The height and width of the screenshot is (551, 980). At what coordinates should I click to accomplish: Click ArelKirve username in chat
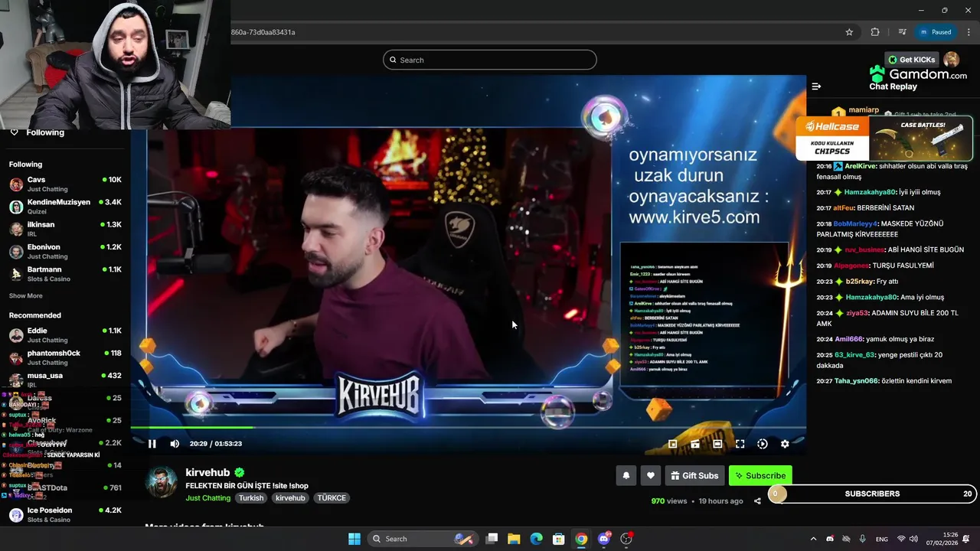pos(861,166)
